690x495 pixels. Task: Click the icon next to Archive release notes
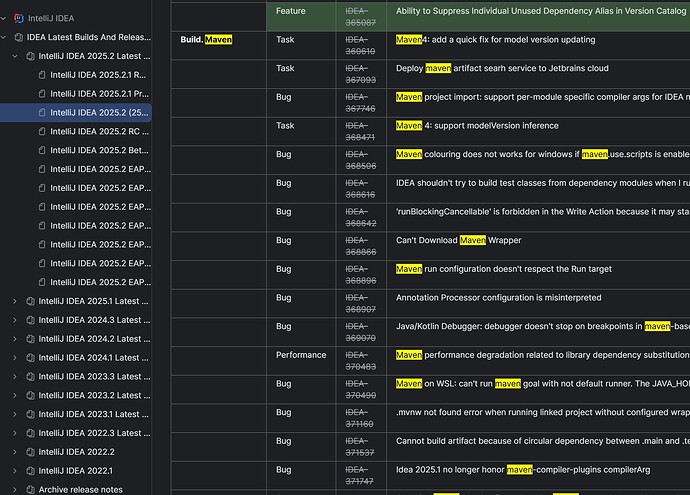pos(30,489)
